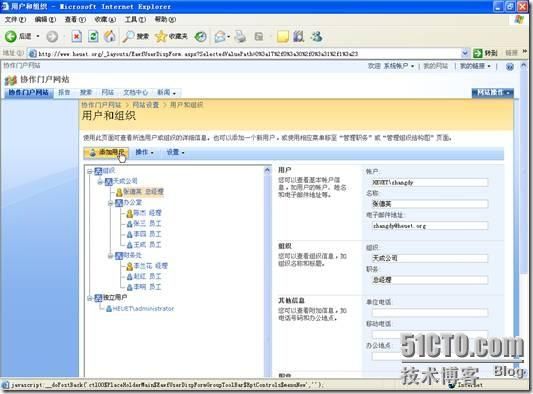Viewport: 533px width, 394px height.
Task: Open the 我的链接 dropdown
Action: tap(475, 66)
